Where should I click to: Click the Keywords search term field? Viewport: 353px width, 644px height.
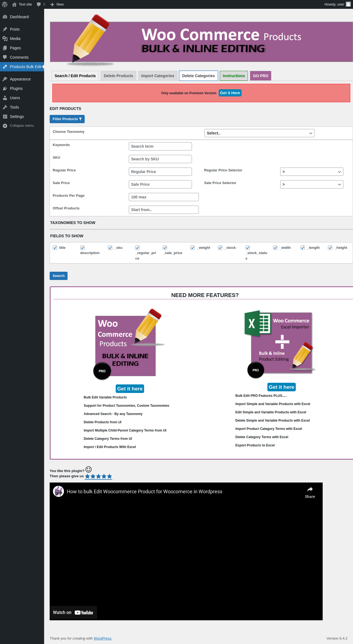[160, 146]
